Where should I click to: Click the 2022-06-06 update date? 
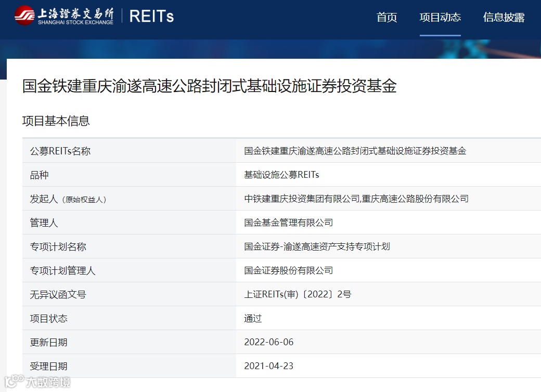269,343
